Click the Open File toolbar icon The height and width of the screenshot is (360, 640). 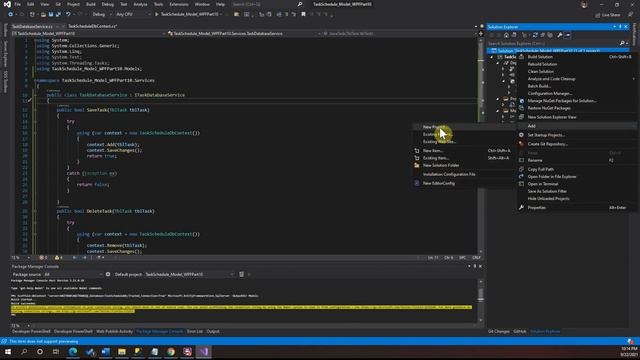click(x=43, y=14)
